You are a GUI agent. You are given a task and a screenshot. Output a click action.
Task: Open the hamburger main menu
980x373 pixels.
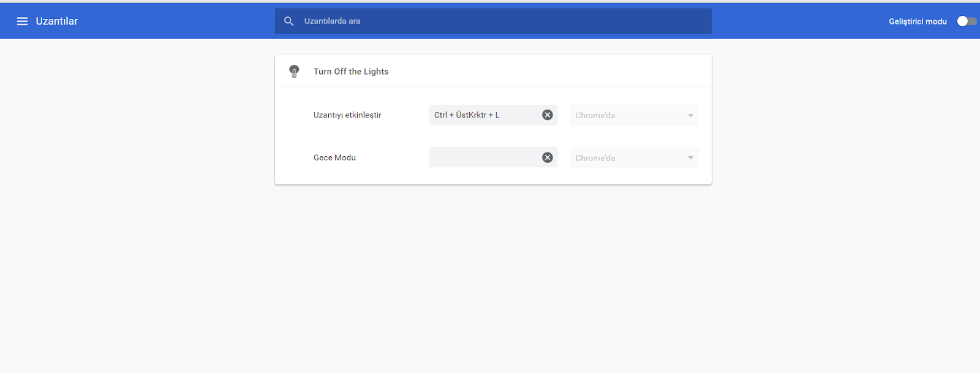tap(22, 21)
